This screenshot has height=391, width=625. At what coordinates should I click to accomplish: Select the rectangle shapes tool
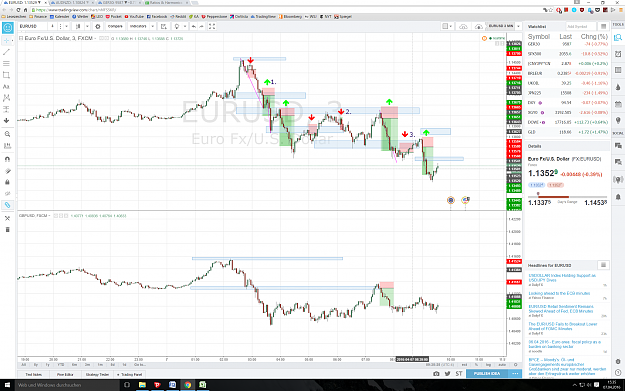6,75
